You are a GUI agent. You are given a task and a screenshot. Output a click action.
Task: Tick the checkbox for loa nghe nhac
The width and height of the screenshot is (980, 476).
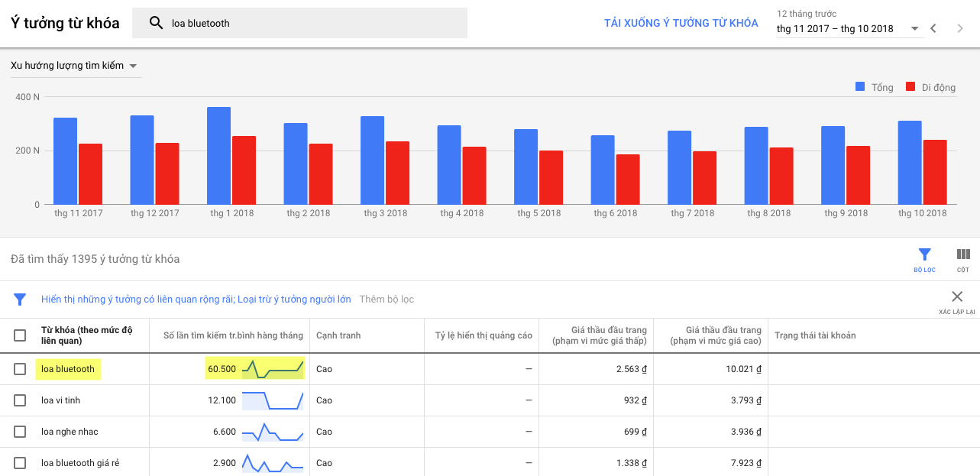[x=20, y=432]
